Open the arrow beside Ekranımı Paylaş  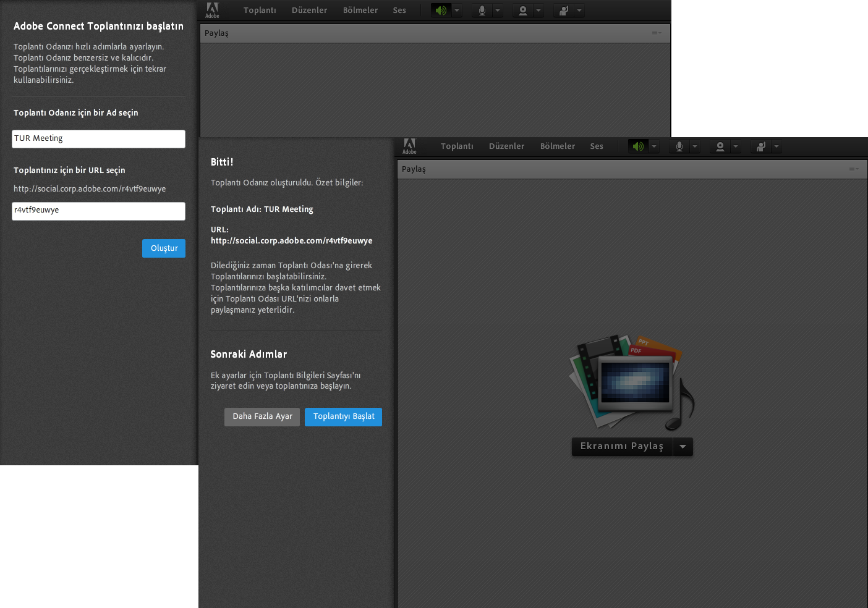[x=683, y=446]
